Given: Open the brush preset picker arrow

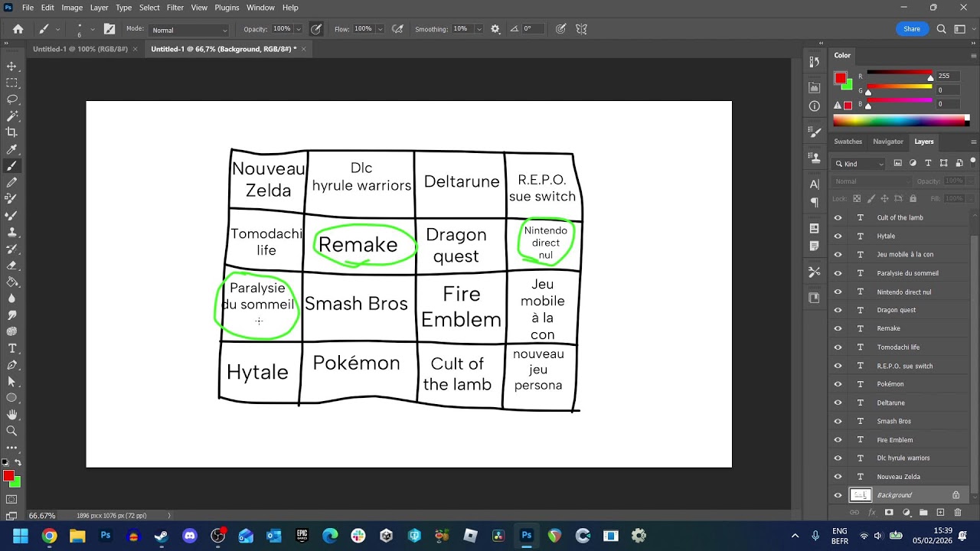Looking at the screenshot, I should 93,29.
